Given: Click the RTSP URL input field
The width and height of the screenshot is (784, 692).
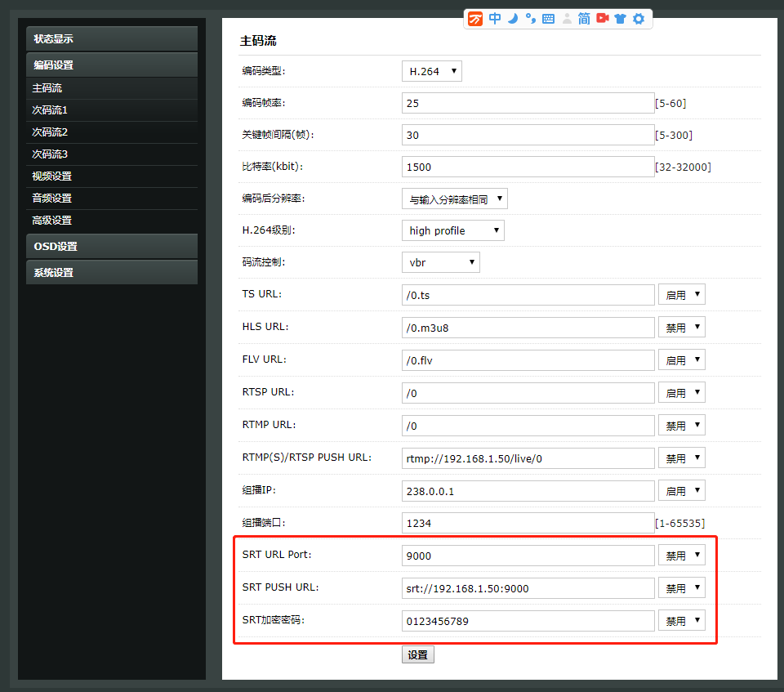Looking at the screenshot, I should click(x=528, y=393).
